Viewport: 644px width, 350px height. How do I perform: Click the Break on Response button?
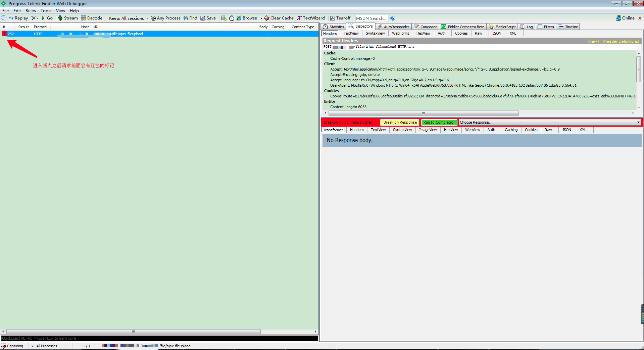(400, 122)
